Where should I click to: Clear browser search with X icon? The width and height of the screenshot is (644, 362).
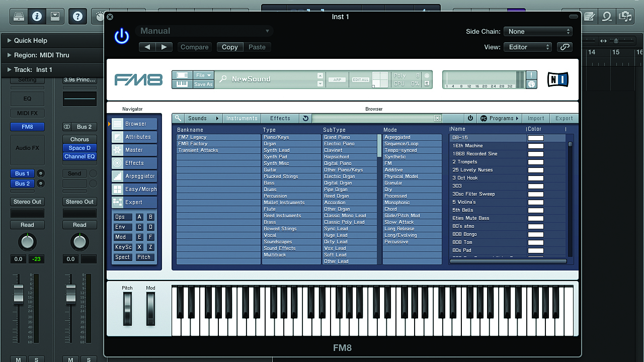[437, 118]
